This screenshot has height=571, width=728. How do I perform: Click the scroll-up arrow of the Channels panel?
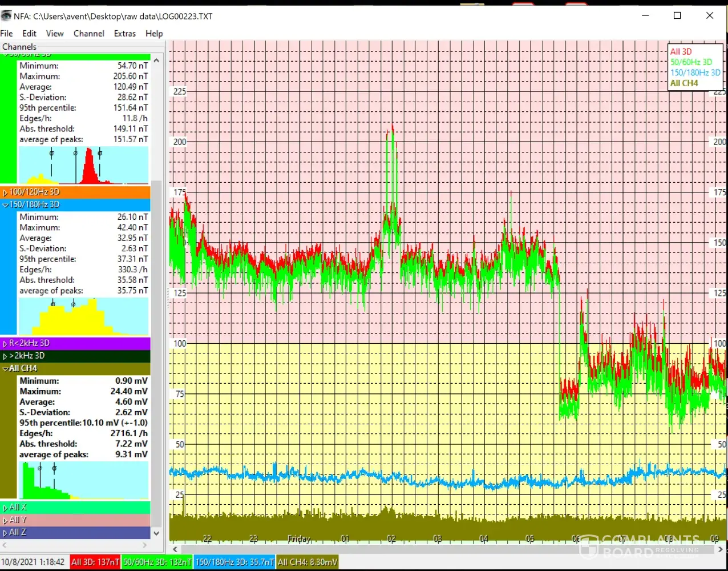pos(157,60)
